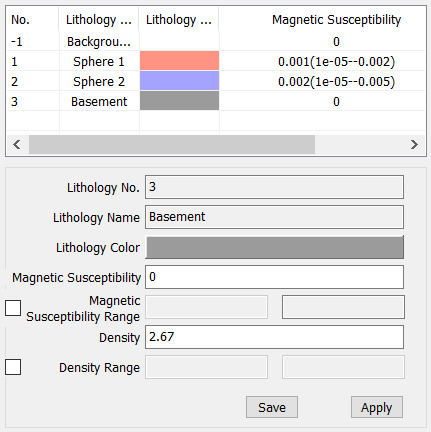Viewport: 431px width, 432px height.
Task: Select the Sphere 2 susceptibility cell
Action: click(x=336, y=82)
